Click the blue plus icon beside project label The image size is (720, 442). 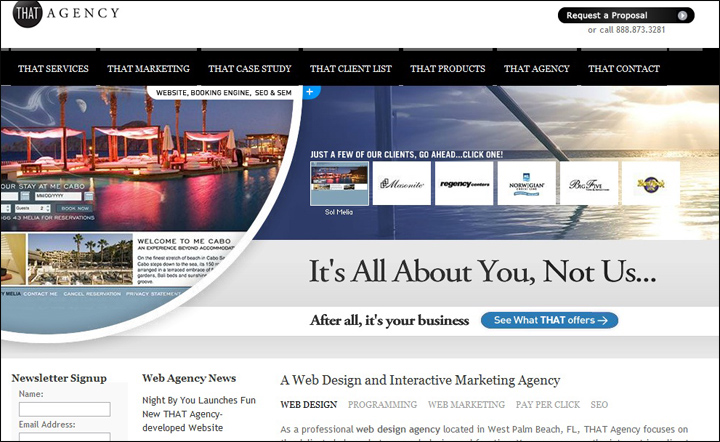pyautogui.click(x=310, y=92)
